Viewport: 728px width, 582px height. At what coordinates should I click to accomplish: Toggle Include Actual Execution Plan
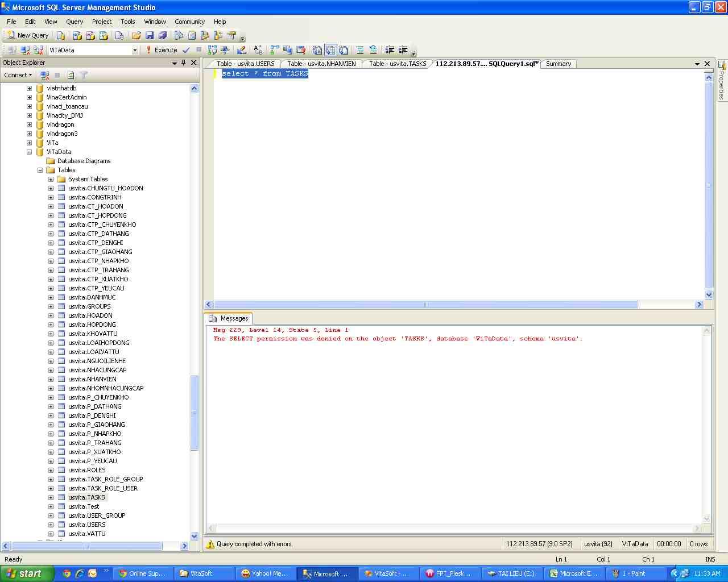pos(274,50)
